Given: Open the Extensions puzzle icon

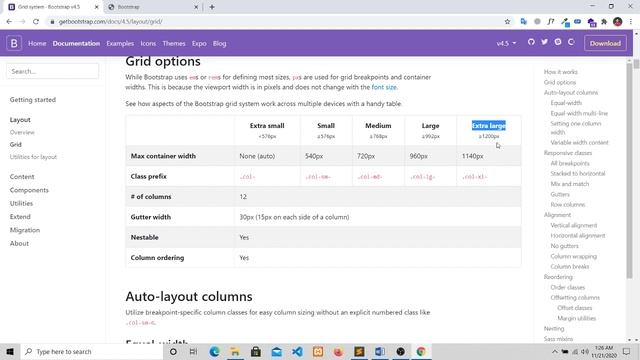Looking at the screenshot, I should point(604,22).
